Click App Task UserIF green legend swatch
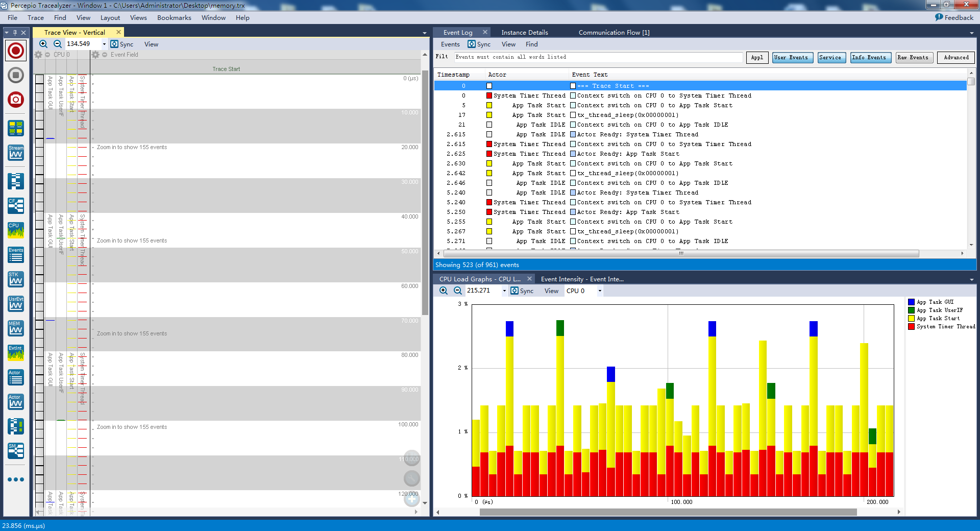980x531 pixels. (x=911, y=310)
